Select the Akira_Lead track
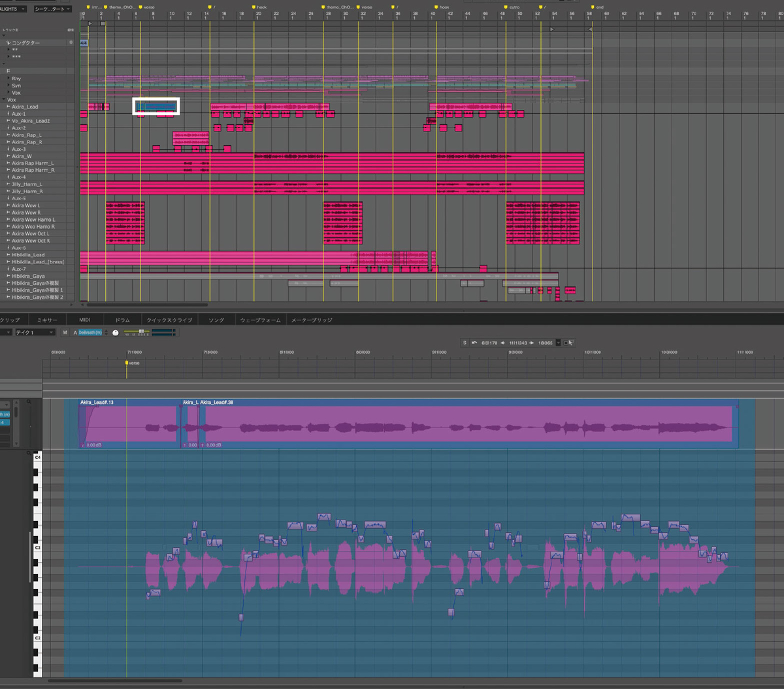The height and width of the screenshot is (689, 784). pyautogui.click(x=25, y=107)
